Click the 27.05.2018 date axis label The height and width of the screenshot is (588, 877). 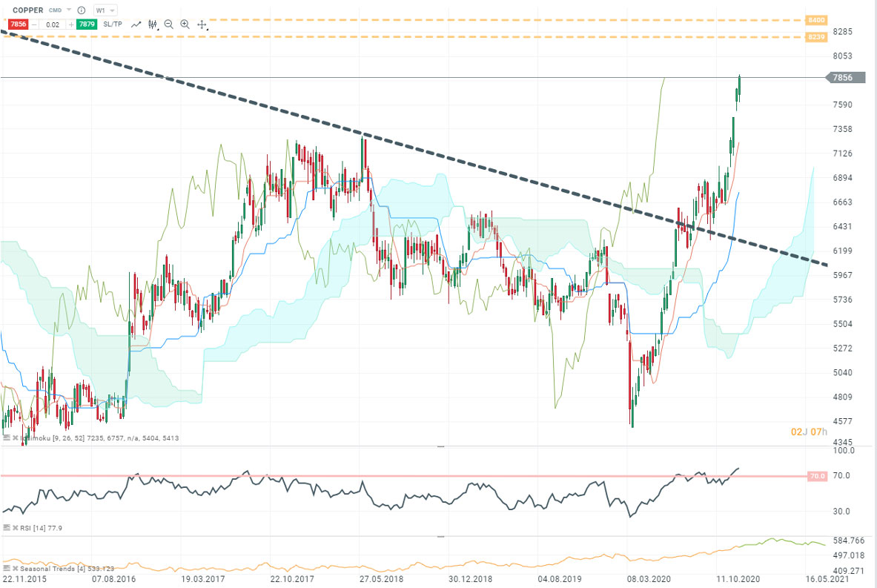pyautogui.click(x=381, y=579)
